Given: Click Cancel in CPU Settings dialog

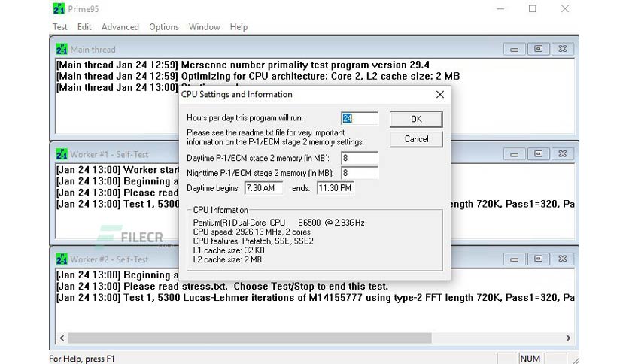Looking at the screenshot, I should click(x=416, y=139).
